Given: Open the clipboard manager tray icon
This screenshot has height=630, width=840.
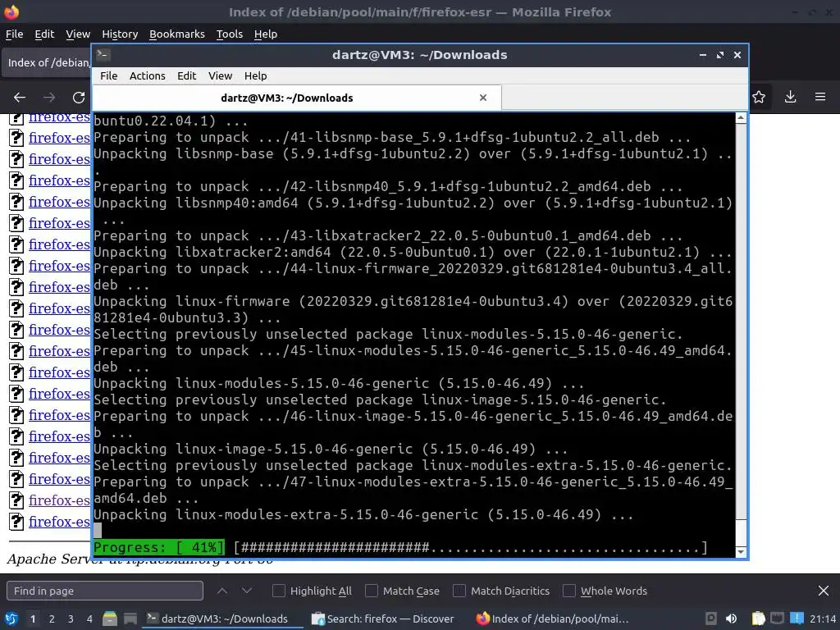Looking at the screenshot, I should pos(759,619).
